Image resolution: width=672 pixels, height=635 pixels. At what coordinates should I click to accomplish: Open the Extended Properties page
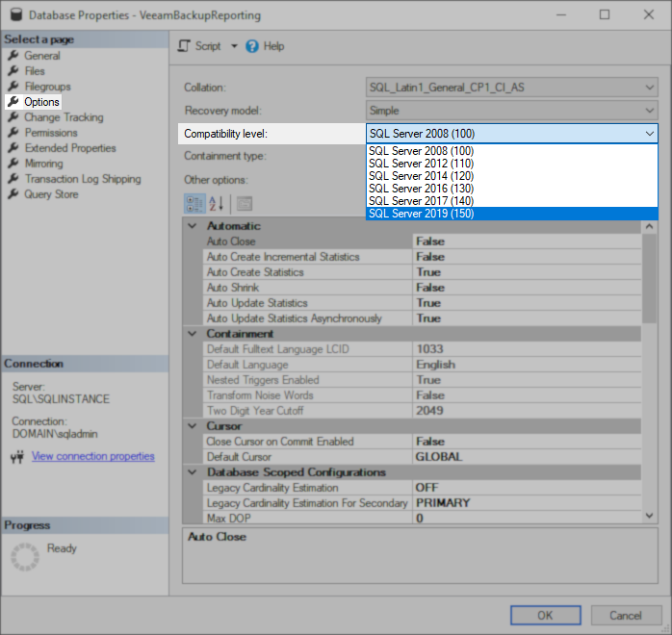pyautogui.click(x=70, y=148)
